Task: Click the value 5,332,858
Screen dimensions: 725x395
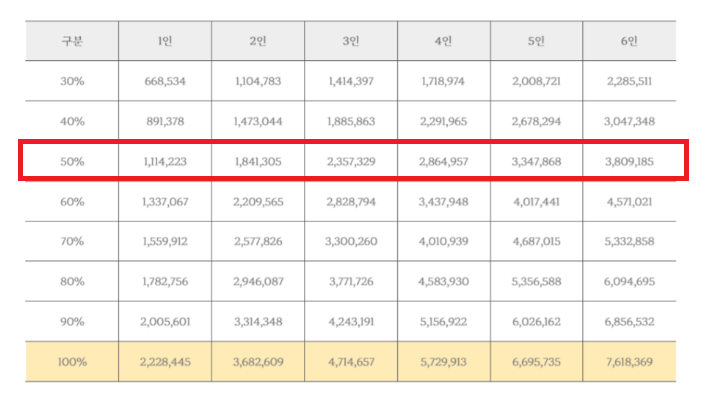Action: pyautogui.click(x=629, y=241)
